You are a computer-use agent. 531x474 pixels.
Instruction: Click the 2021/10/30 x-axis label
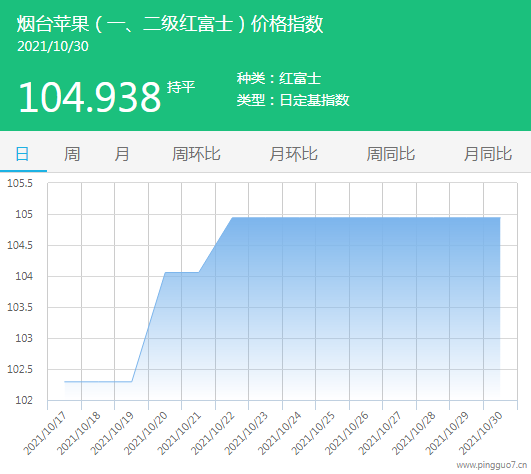pyautogui.click(x=481, y=434)
